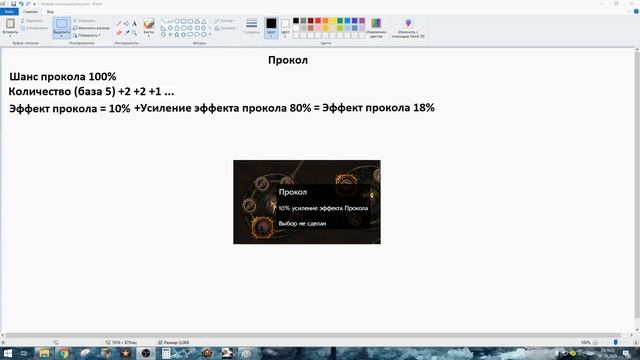640x360 pixels.
Task: Click the Crop button
Action: click(84, 20)
